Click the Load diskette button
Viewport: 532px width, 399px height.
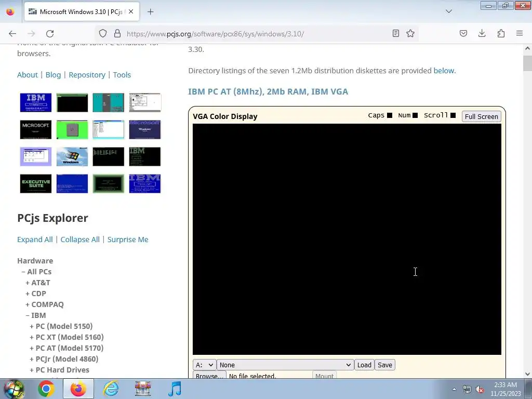364,365
